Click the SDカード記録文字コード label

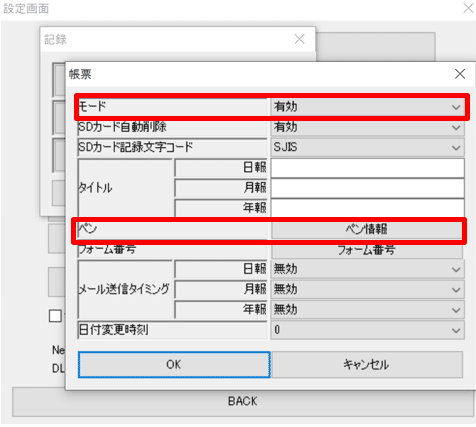pyautogui.click(x=136, y=147)
